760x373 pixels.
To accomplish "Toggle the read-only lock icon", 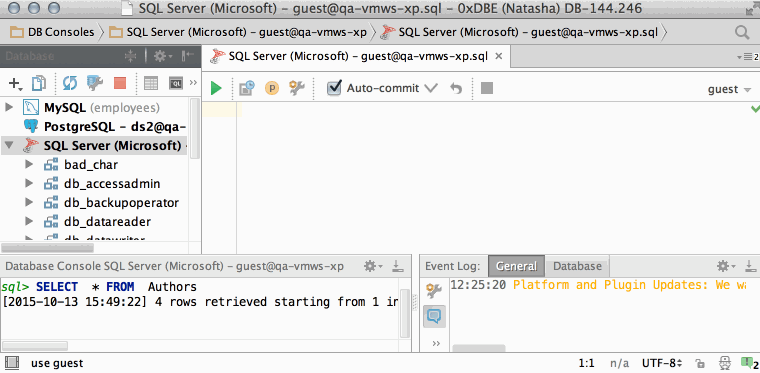I will (x=700, y=363).
